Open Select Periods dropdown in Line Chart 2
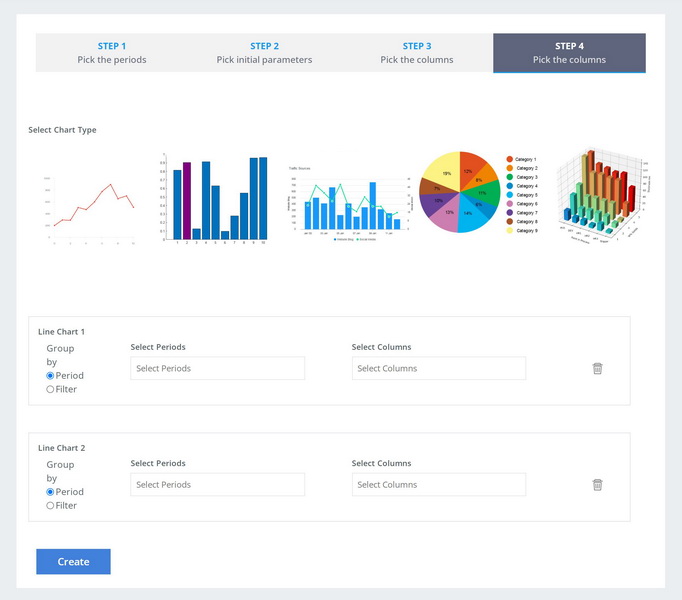 coord(217,484)
